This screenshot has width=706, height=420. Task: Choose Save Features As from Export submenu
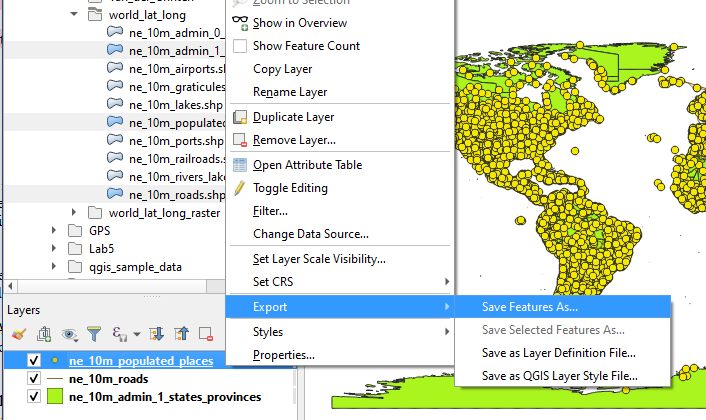[543, 306]
